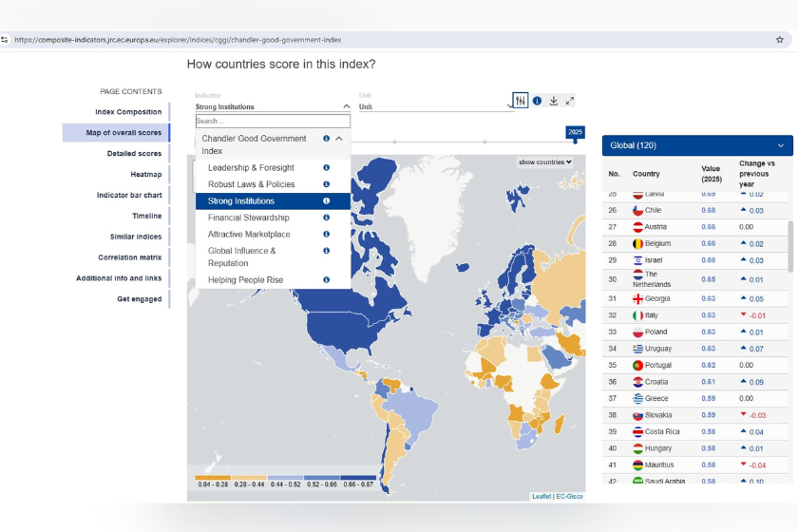This screenshot has width=798, height=532.
Task: View info icon for Helping People Rise
Action: [326, 280]
